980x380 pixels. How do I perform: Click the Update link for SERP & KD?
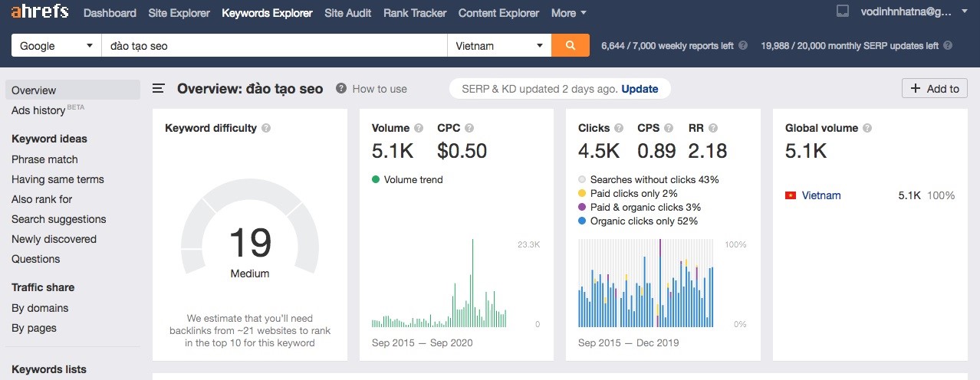point(640,89)
